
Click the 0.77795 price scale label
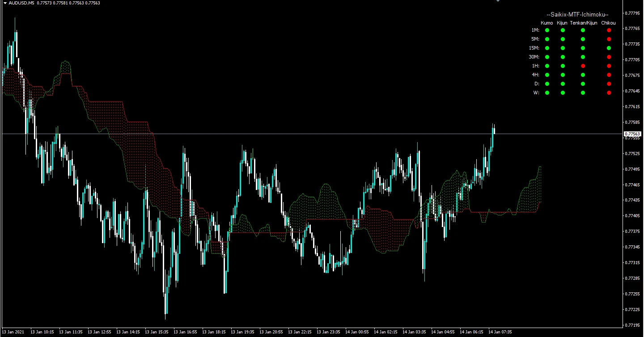coord(631,13)
